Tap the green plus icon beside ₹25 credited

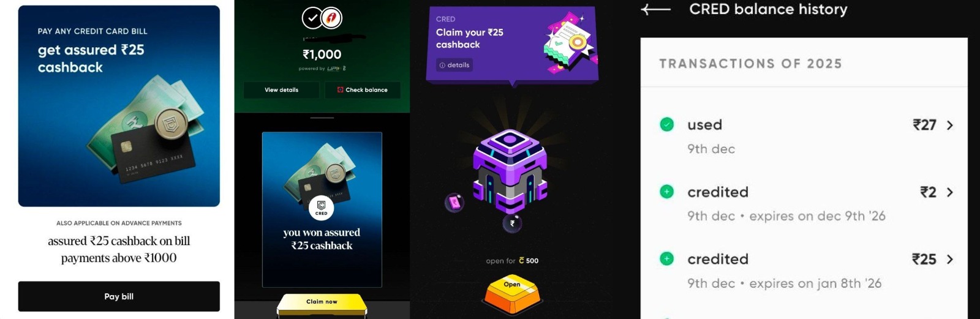pyautogui.click(x=667, y=258)
